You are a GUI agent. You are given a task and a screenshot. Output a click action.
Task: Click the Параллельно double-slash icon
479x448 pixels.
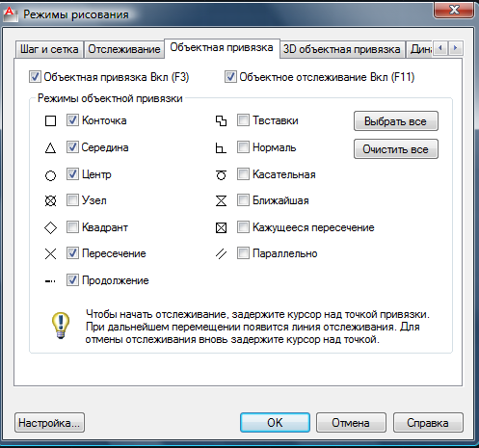(221, 254)
